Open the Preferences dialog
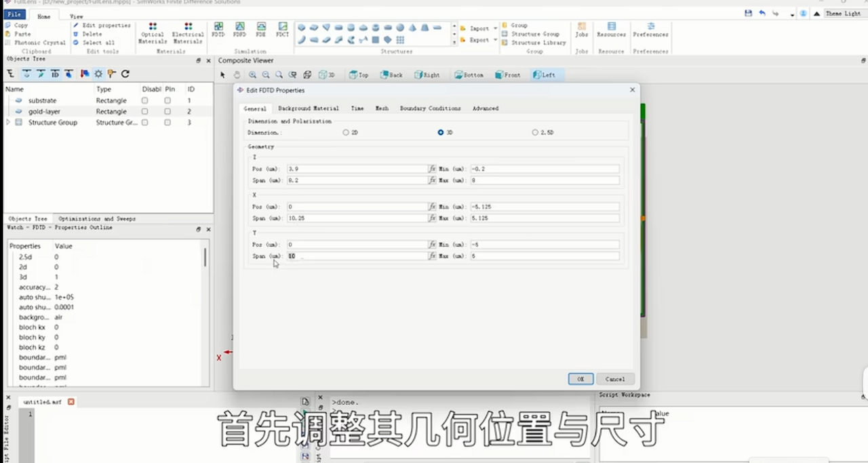Viewport: 868px width, 463px height. point(650,29)
